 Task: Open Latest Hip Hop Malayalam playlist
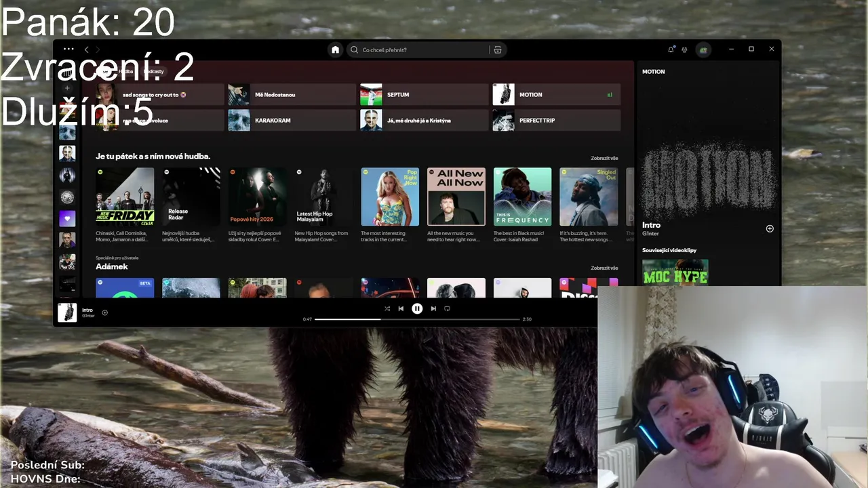(323, 205)
